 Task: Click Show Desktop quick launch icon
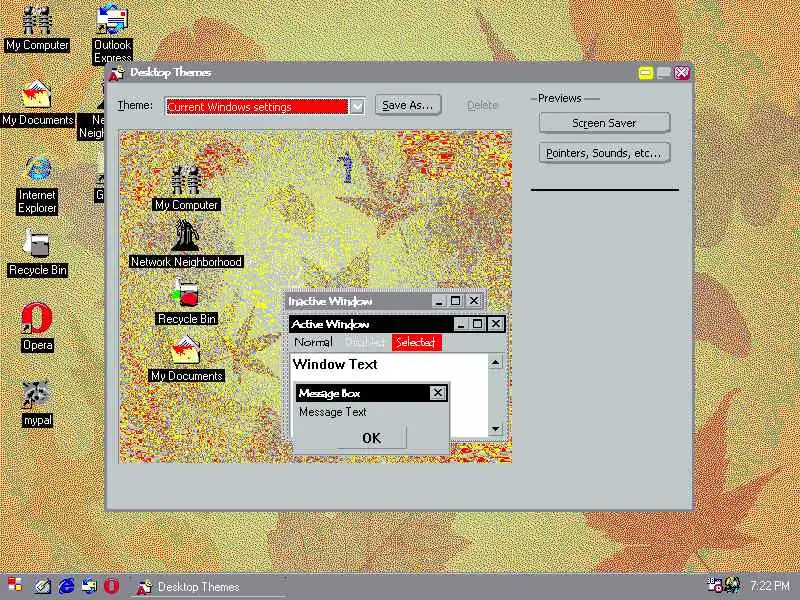click(42, 586)
